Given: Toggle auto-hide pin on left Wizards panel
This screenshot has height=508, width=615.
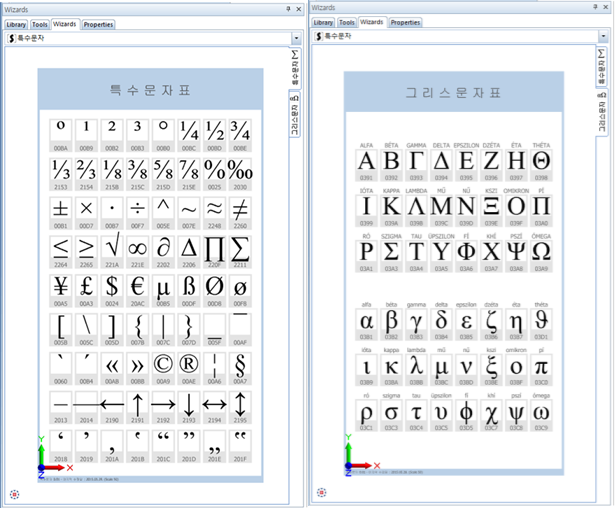Looking at the screenshot, I should (288, 8).
